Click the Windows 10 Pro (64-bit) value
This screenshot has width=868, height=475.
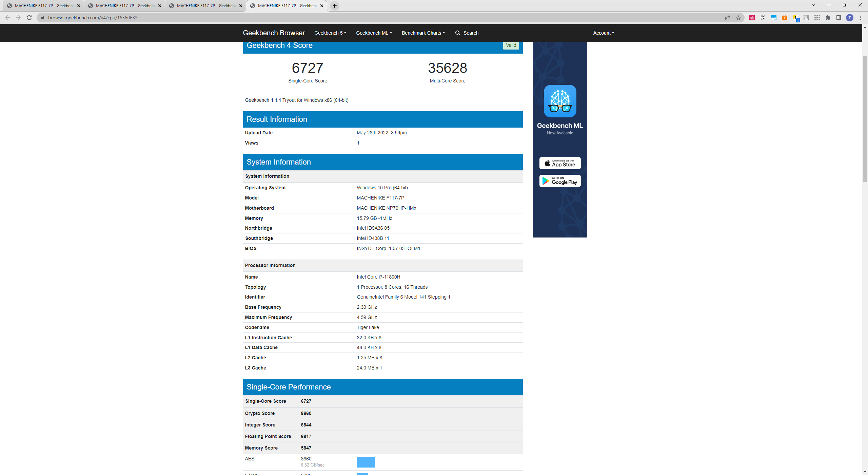(382, 188)
